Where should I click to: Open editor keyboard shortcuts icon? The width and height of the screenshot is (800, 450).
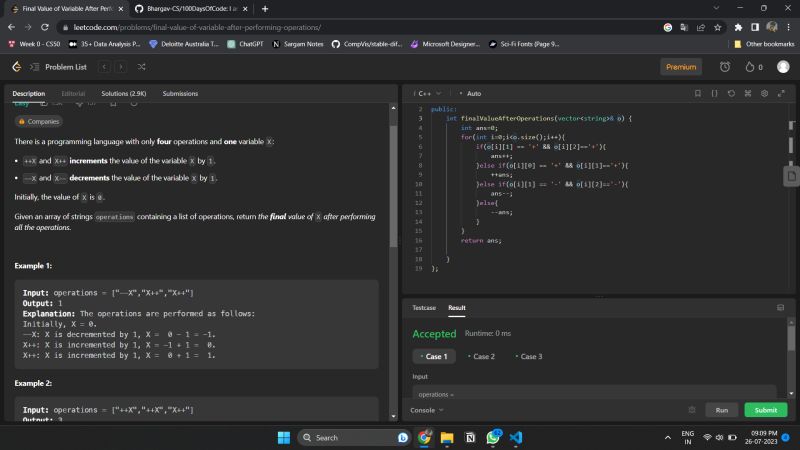pos(749,93)
